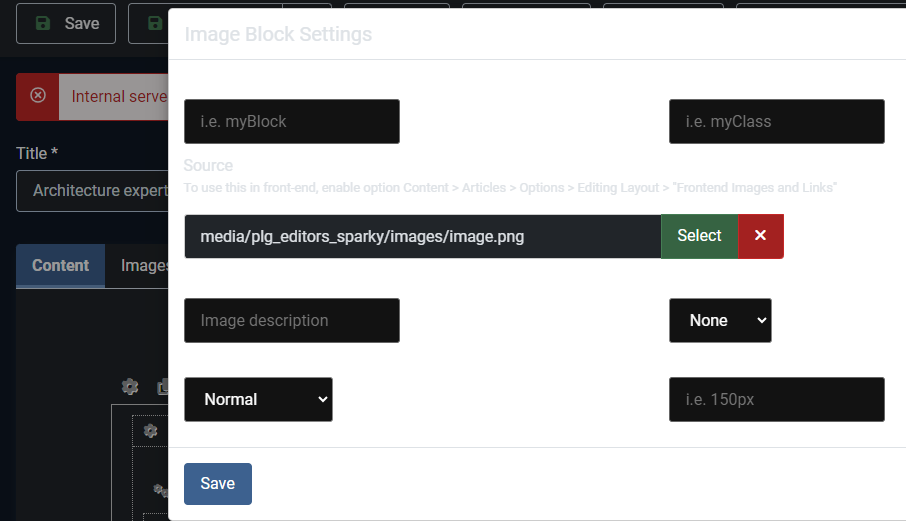Open the None dropdown

click(x=720, y=321)
